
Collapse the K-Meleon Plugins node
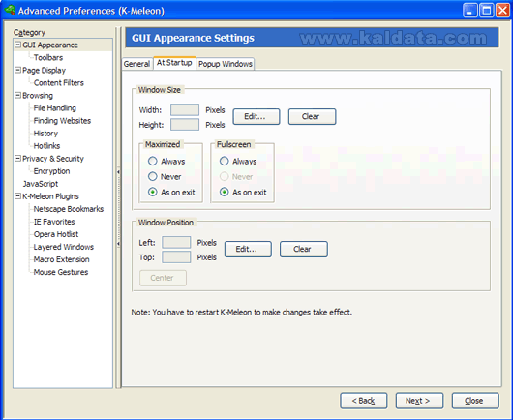click(17, 195)
